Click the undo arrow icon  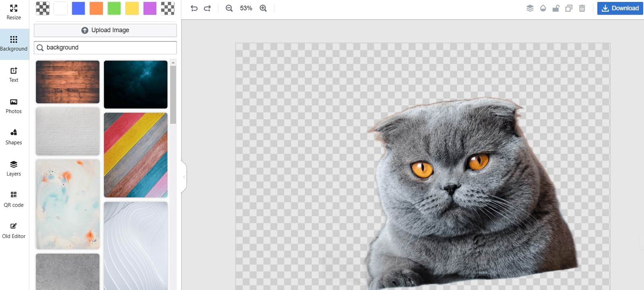(194, 8)
